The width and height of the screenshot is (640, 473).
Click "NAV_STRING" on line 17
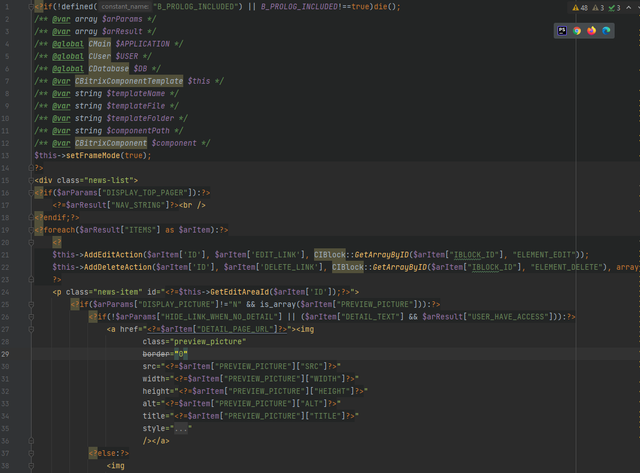[x=138, y=205]
